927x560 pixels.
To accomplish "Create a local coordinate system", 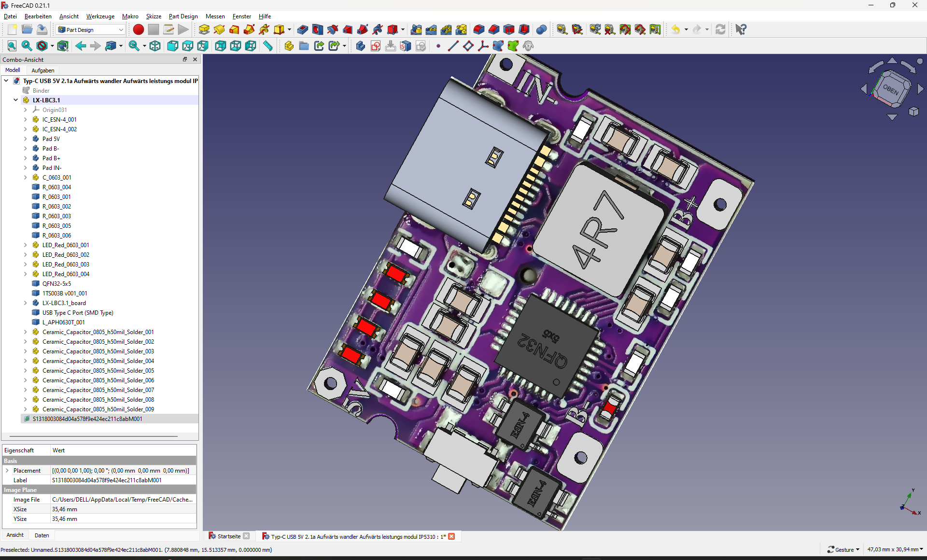I will point(483,46).
